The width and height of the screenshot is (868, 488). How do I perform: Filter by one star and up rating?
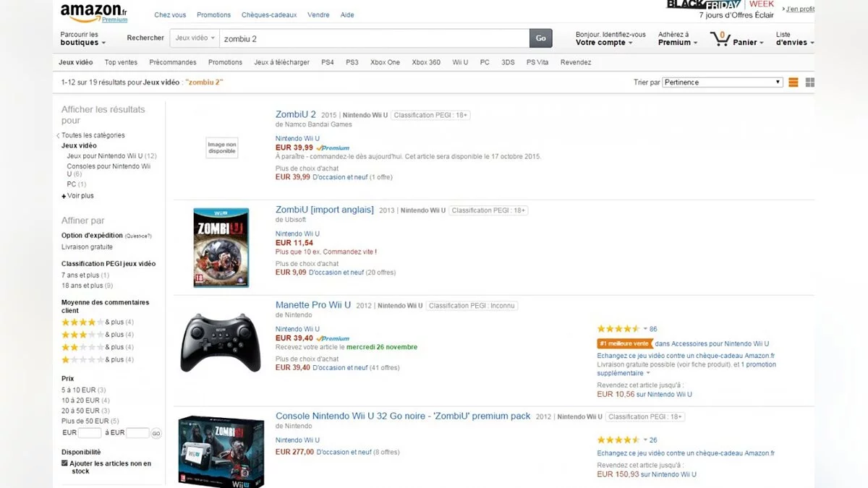click(x=98, y=359)
